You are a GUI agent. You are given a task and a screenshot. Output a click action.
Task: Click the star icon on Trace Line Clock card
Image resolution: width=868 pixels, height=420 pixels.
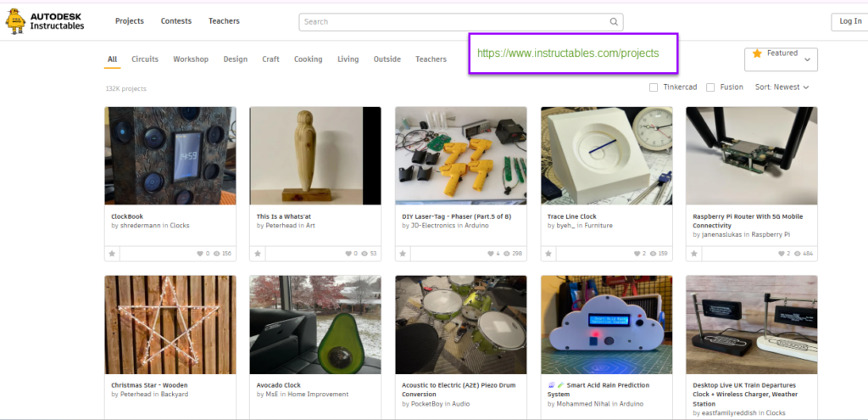(548, 254)
